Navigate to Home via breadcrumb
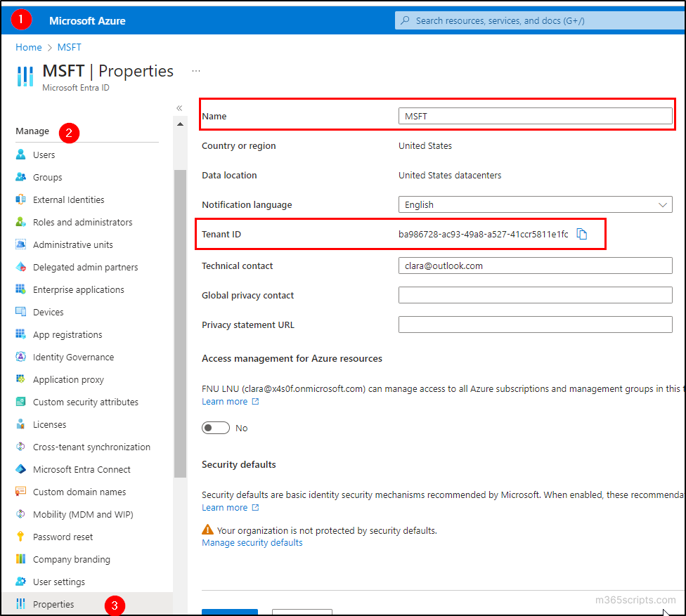The image size is (686, 616). (28, 47)
